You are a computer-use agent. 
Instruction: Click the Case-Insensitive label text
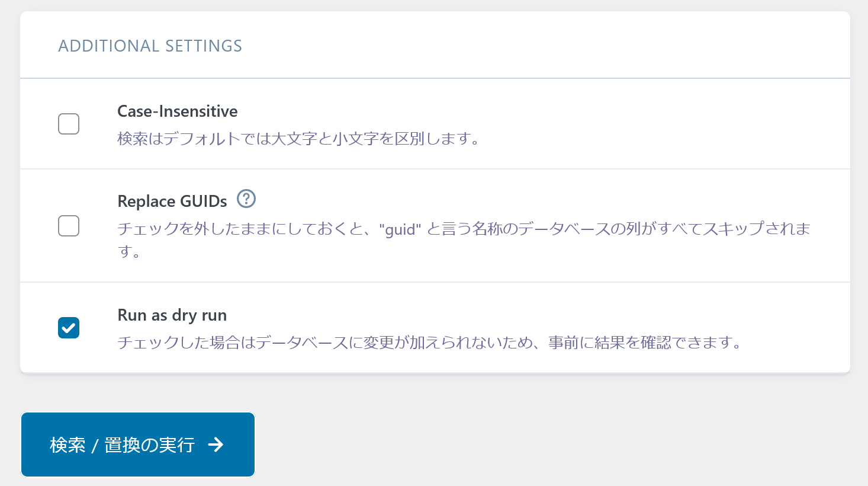pos(177,111)
